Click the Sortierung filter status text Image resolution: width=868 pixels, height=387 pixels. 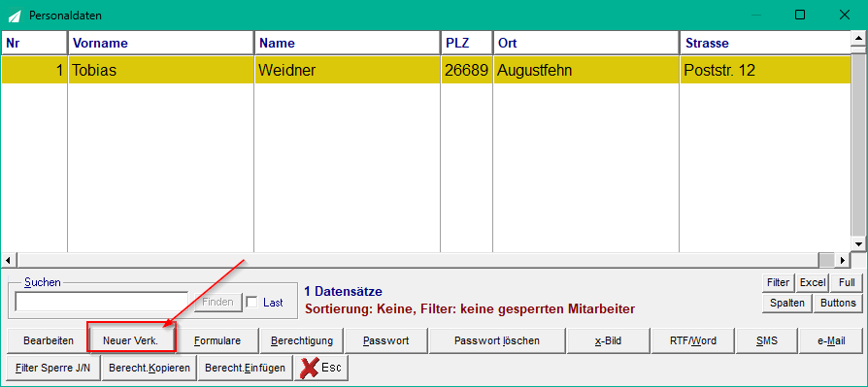[x=469, y=309]
